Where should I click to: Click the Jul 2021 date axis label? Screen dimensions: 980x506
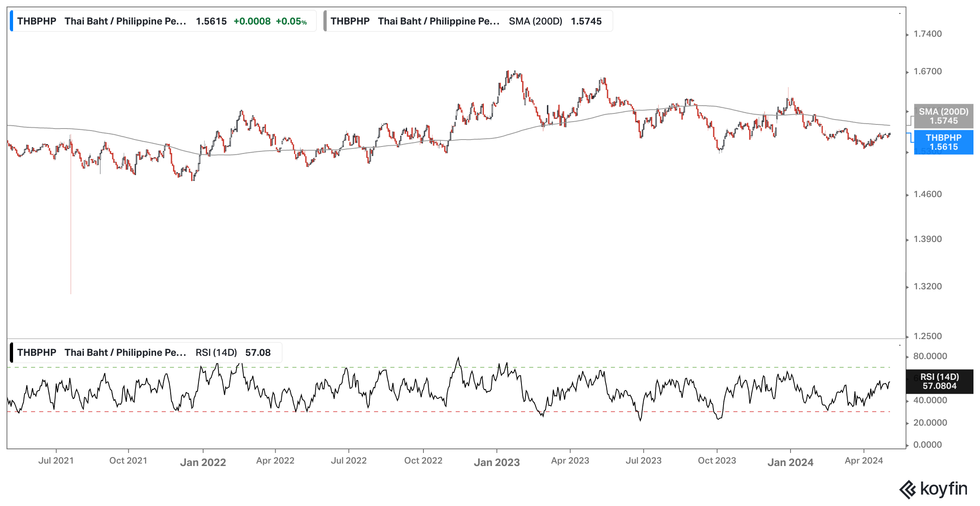point(56,461)
